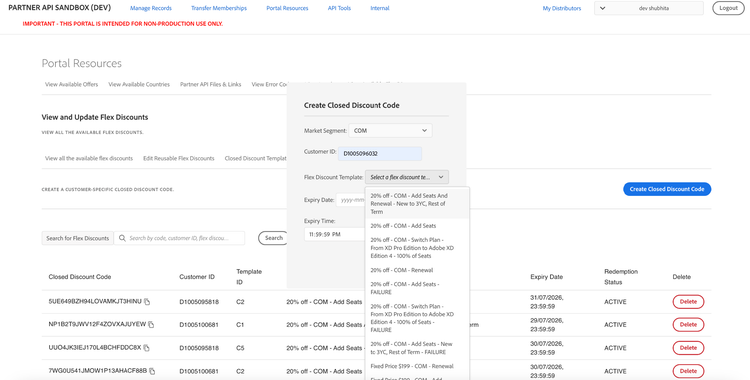
Task: Click the Customer ID column header
Action: click(x=197, y=277)
